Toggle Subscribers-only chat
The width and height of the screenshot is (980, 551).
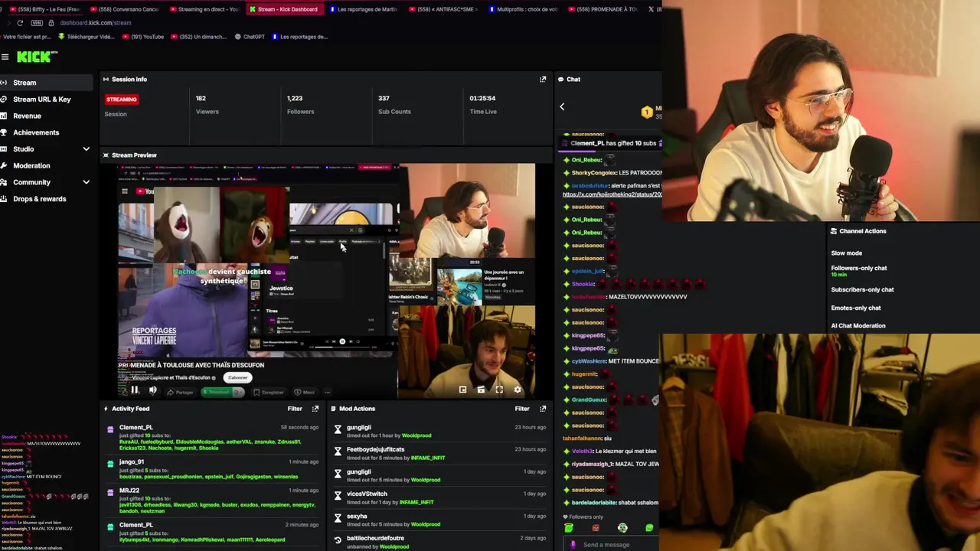point(862,289)
